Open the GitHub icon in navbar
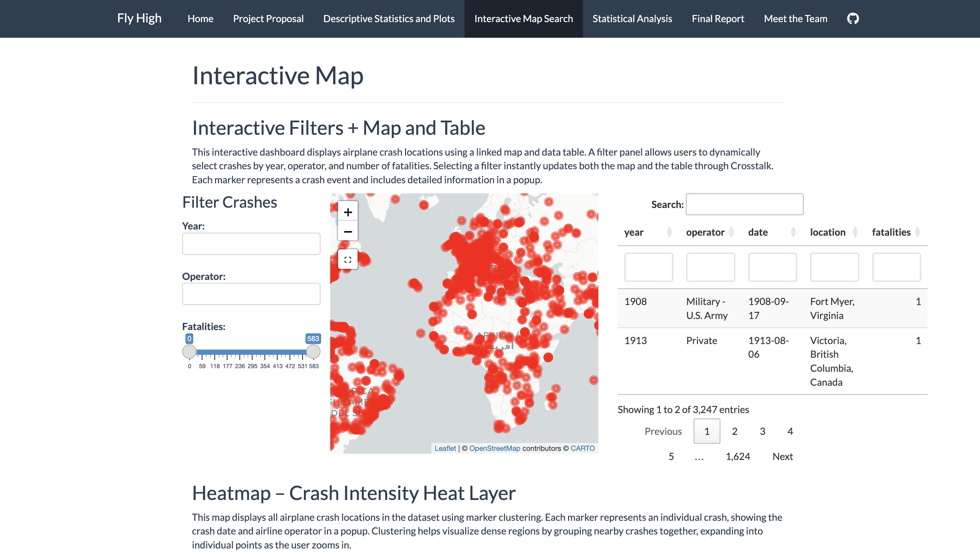The image size is (980, 554). [x=852, y=19]
